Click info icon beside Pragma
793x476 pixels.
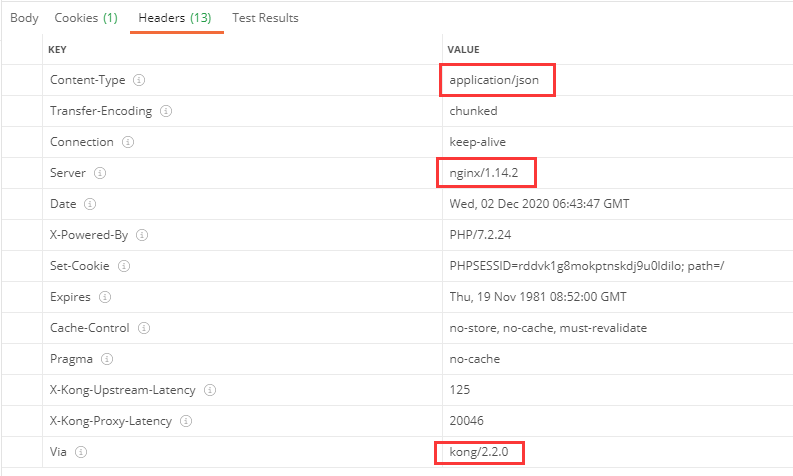(x=107, y=359)
